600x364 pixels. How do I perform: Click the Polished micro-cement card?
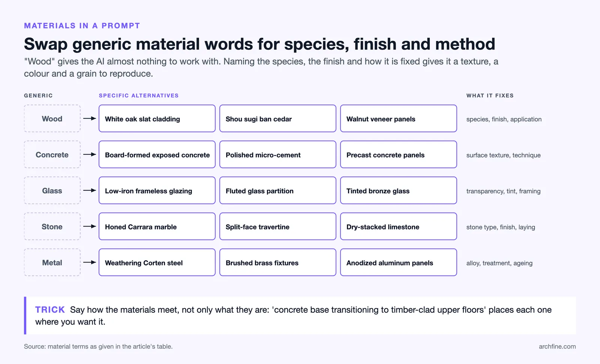tap(278, 154)
